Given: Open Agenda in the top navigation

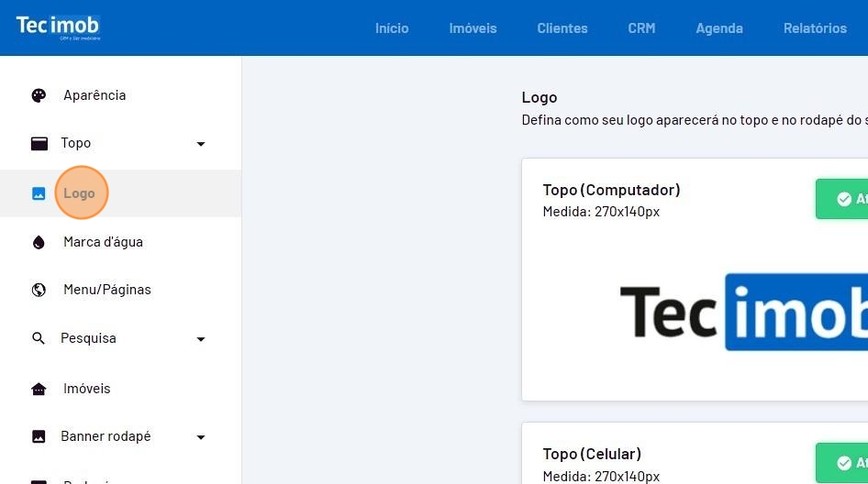Looking at the screenshot, I should coord(719,28).
